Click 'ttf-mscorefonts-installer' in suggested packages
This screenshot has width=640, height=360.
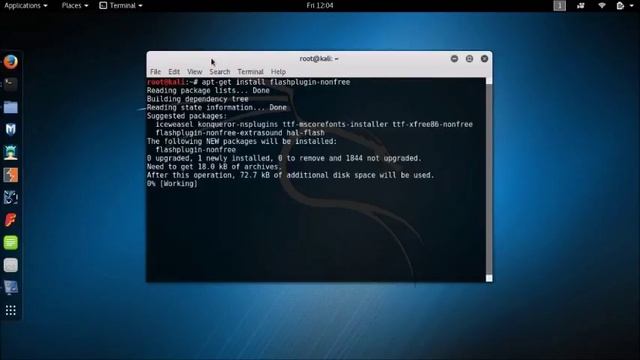[335, 124]
